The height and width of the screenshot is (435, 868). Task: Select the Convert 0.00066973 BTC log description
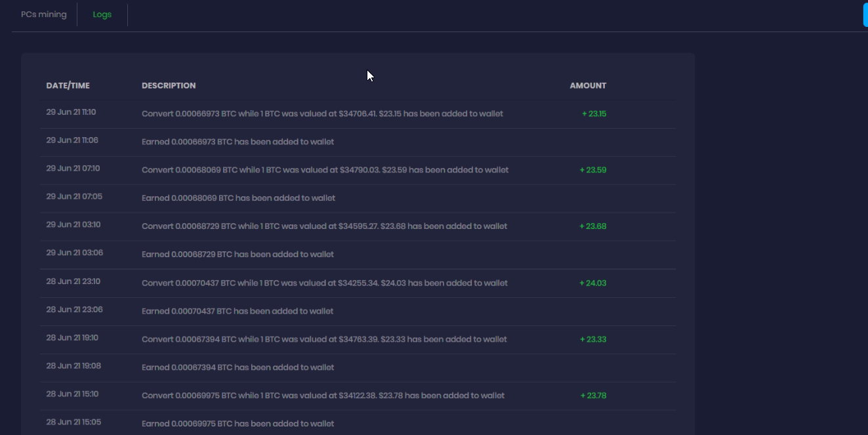point(322,114)
